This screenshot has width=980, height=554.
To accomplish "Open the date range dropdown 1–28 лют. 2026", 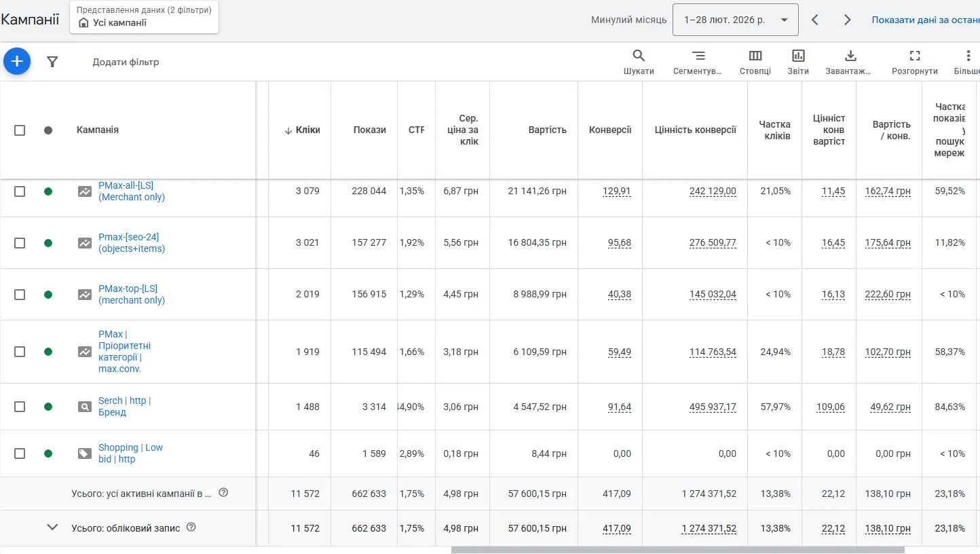I will tap(735, 20).
